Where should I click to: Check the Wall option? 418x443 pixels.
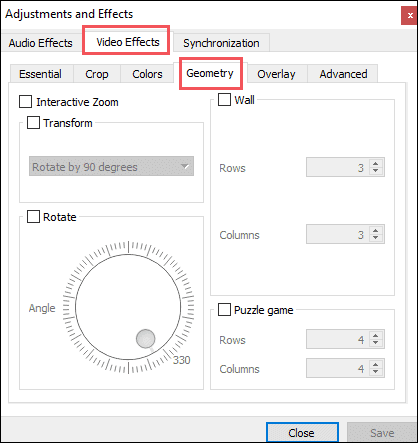224,100
